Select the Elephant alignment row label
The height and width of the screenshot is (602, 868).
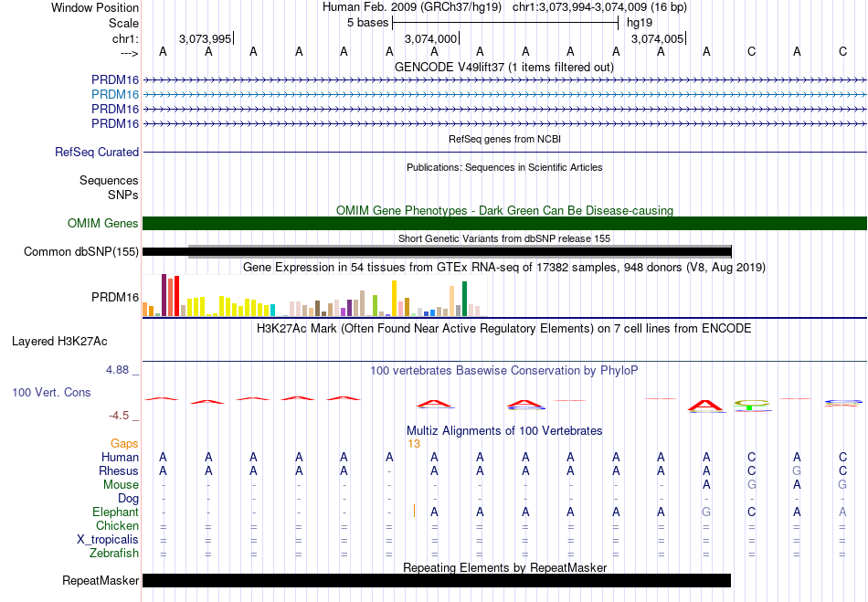116,512
